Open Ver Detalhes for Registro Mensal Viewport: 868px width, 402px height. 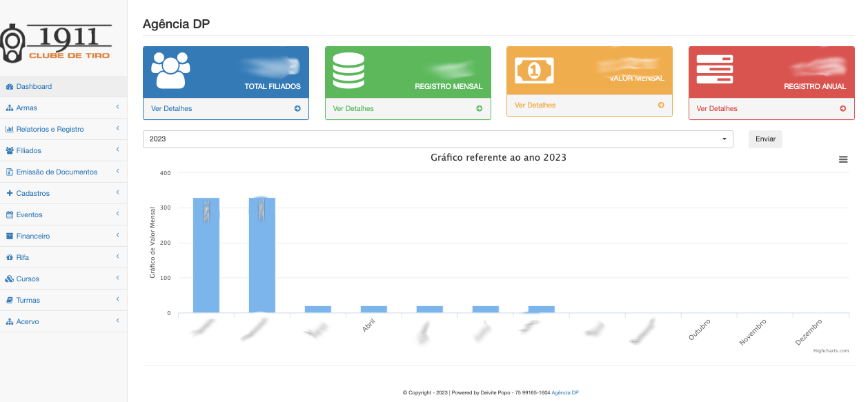pyautogui.click(x=353, y=108)
